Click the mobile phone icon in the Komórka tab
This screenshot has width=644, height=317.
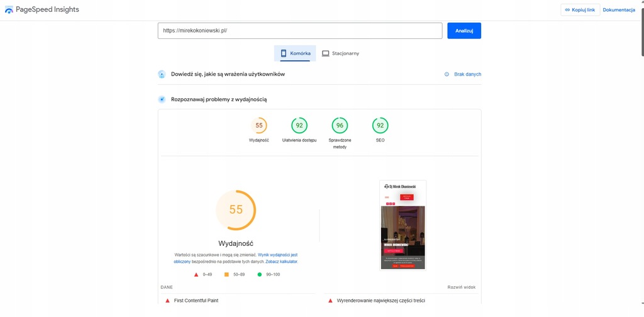pos(284,53)
